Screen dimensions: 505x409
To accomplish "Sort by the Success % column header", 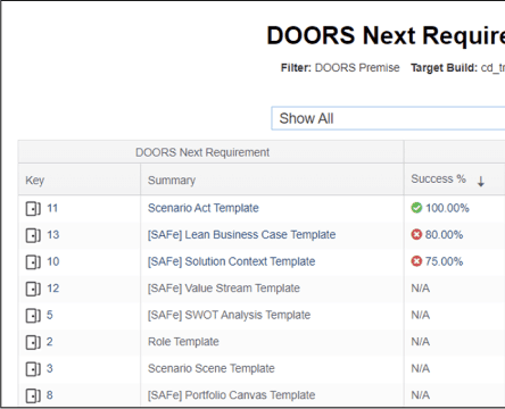I will 438,179.
